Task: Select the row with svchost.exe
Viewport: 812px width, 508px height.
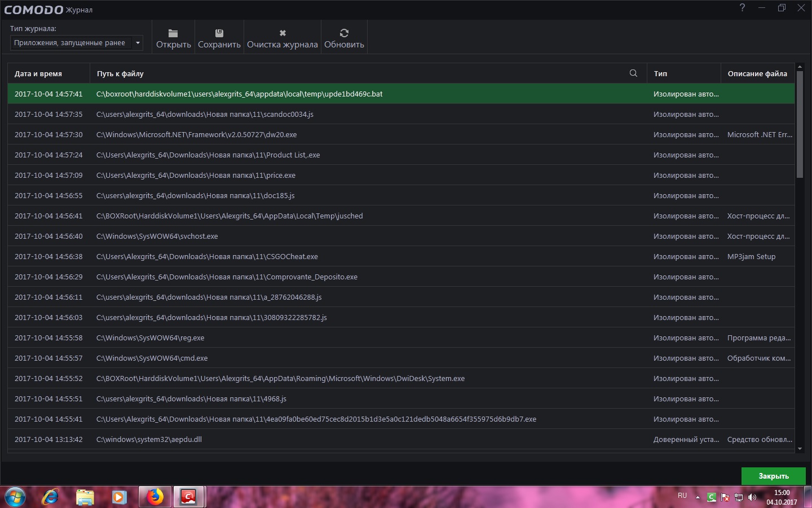Action: [x=401, y=236]
